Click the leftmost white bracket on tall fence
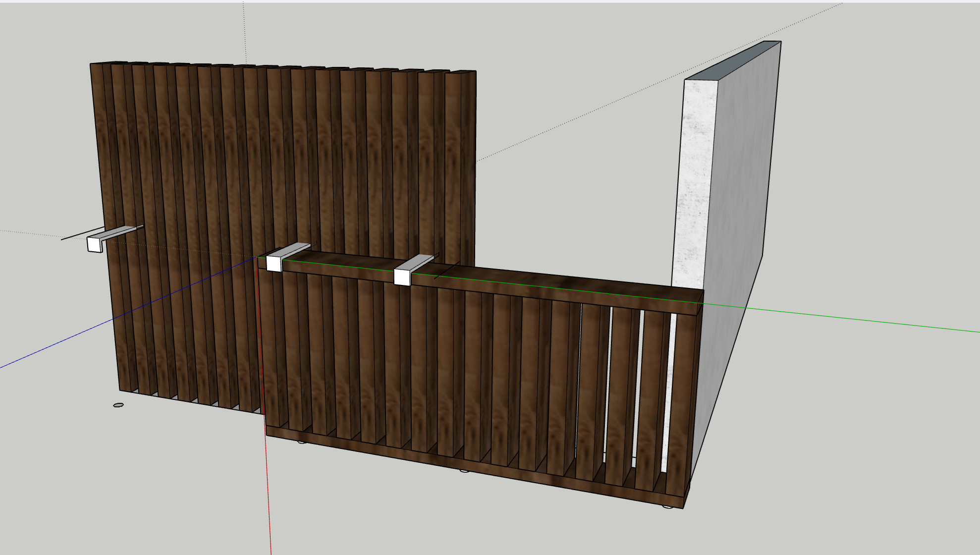This screenshot has width=980, height=555. click(95, 244)
